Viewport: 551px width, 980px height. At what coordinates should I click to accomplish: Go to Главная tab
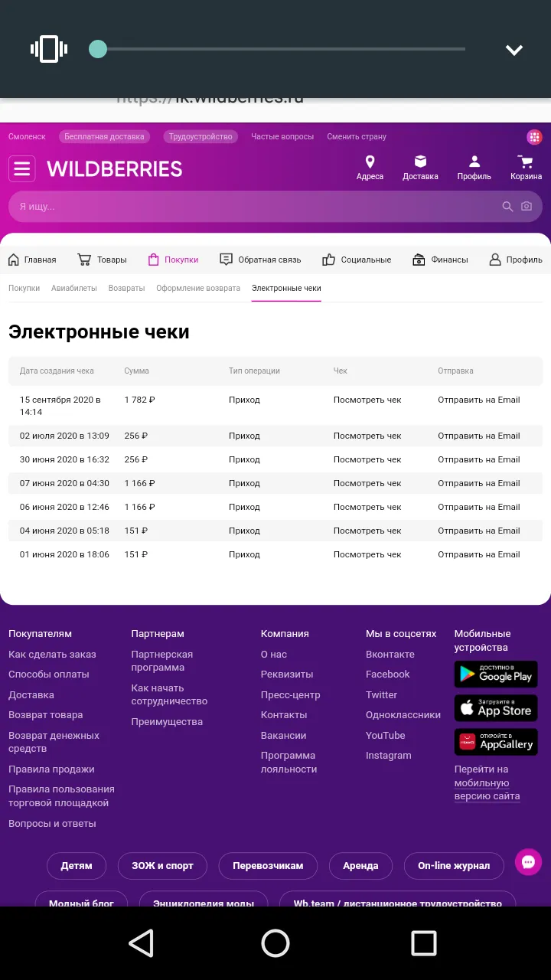pos(32,260)
